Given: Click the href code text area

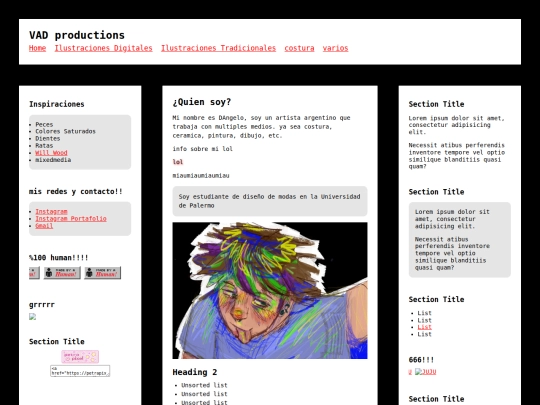Looking at the screenshot, I should pos(80,371).
